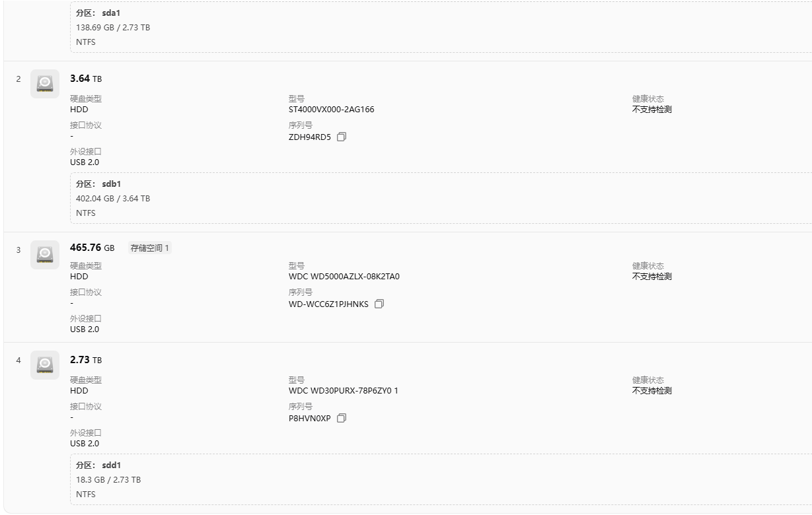Click the 402.04 GB / 3.64 TB usage text

[113, 198]
